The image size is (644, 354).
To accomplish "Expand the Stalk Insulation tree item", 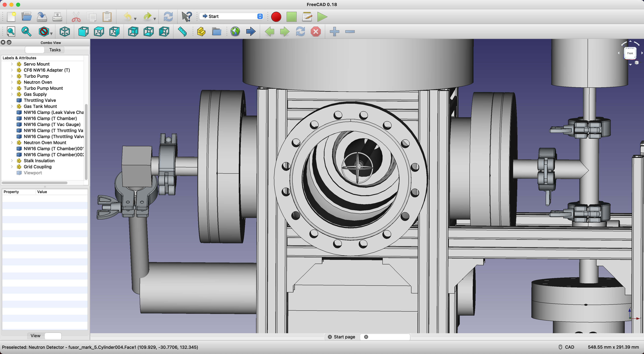I will click(x=12, y=161).
